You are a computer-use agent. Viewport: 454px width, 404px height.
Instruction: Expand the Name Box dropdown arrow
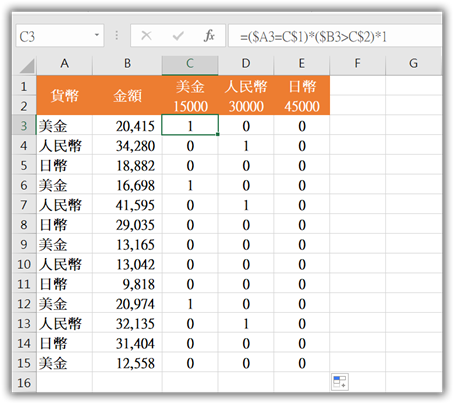pos(97,35)
